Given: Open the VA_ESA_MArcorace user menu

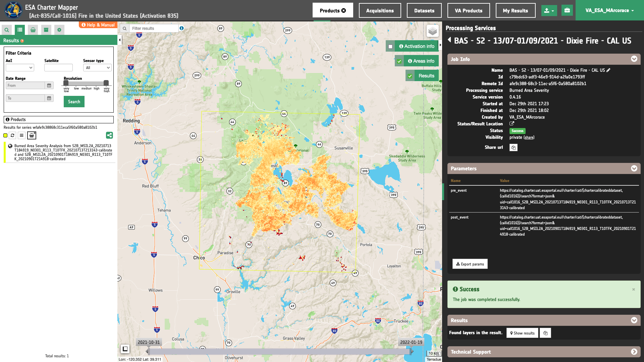Looking at the screenshot, I should tap(610, 10).
